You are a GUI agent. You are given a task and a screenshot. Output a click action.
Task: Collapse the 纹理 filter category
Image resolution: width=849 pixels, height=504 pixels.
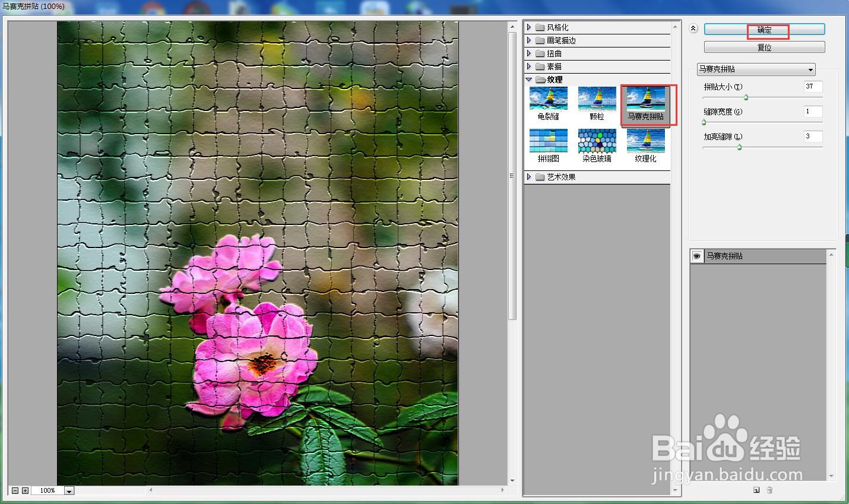(x=529, y=80)
